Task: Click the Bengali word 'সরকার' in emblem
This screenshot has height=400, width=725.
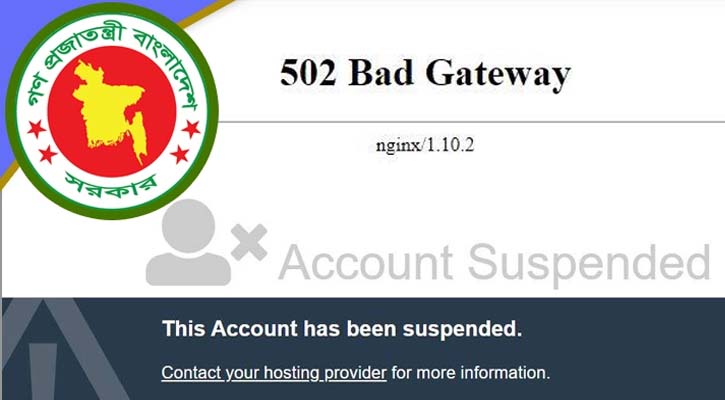Action: pyautogui.click(x=111, y=185)
